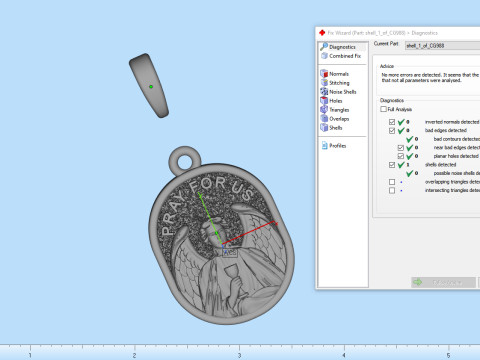Click the green center point on the bail
The height and width of the screenshot is (360, 480).
point(151,87)
